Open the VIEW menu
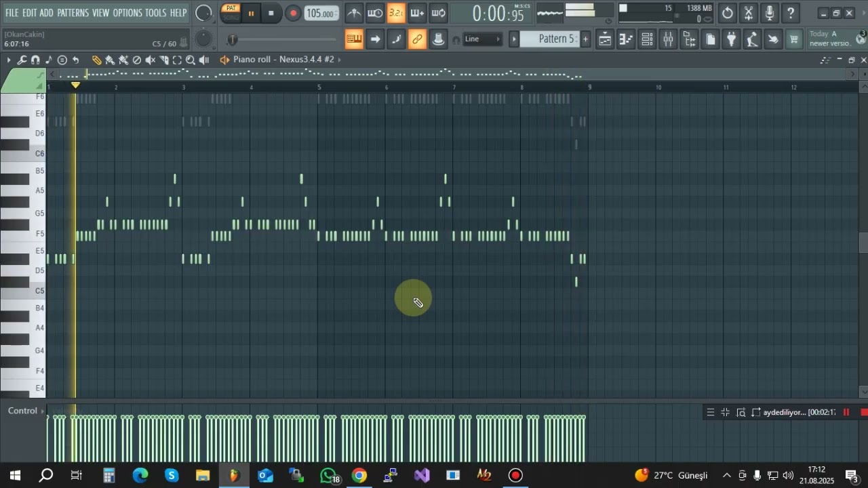This screenshot has width=868, height=488. pos(101,13)
